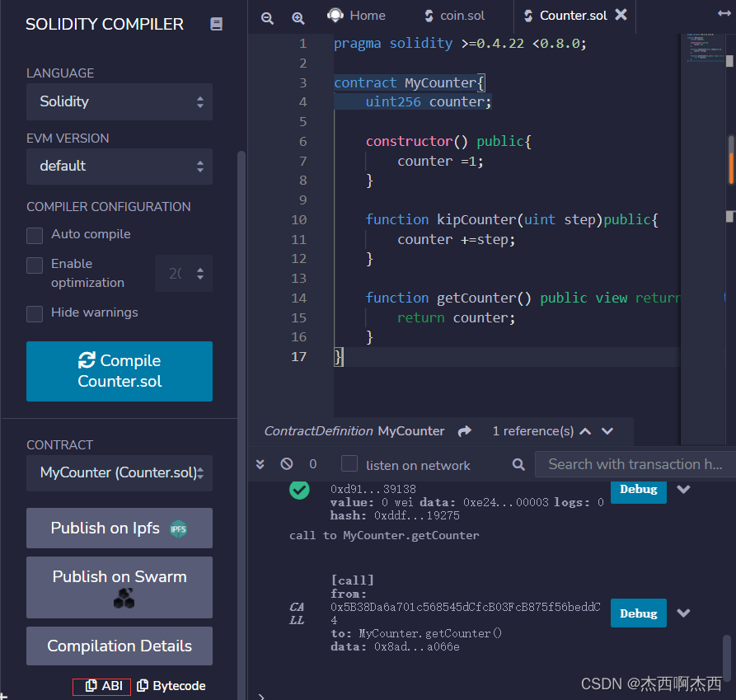Open the Contract dropdown showing MyCounter

[x=120, y=472]
